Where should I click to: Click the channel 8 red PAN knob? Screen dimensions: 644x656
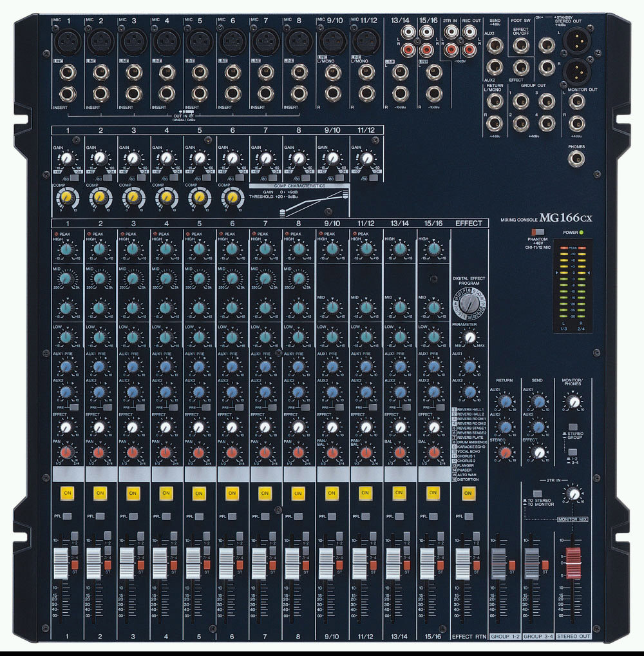(298, 452)
